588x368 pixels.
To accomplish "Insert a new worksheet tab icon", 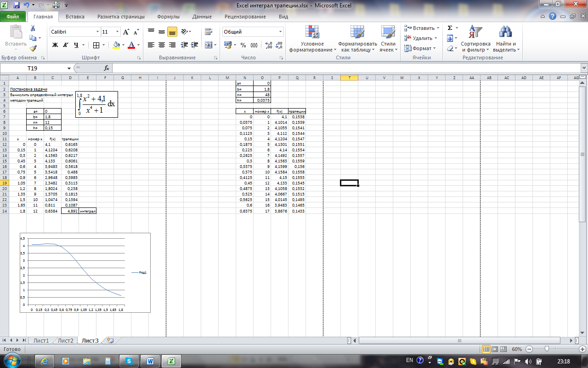I will [x=110, y=340].
